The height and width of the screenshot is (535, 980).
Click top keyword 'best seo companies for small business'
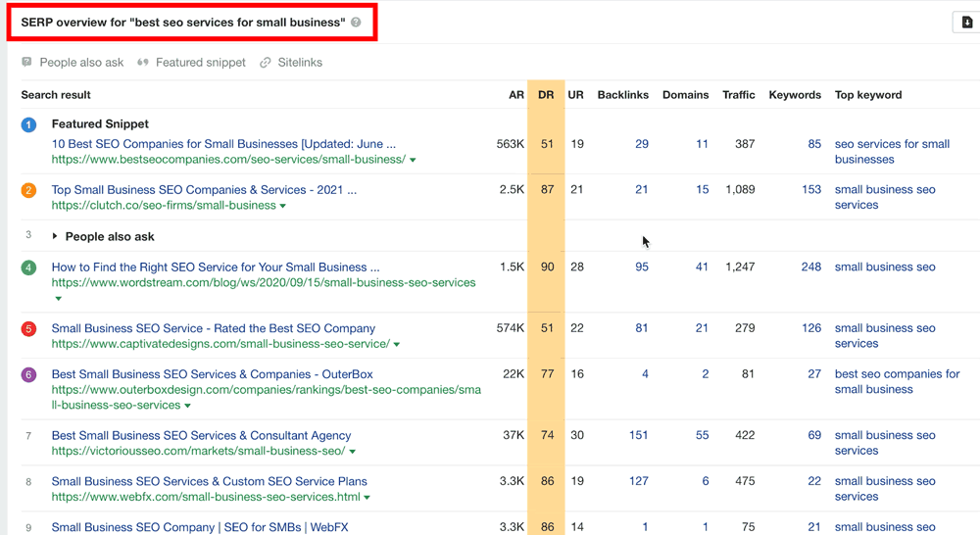[x=897, y=381]
